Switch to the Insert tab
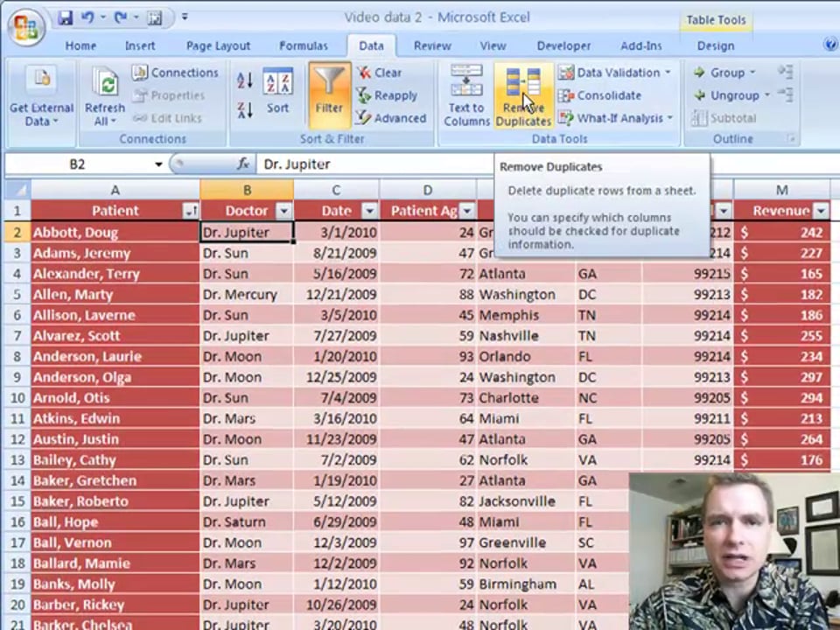Screen dimensions: 840x630 pos(140,46)
